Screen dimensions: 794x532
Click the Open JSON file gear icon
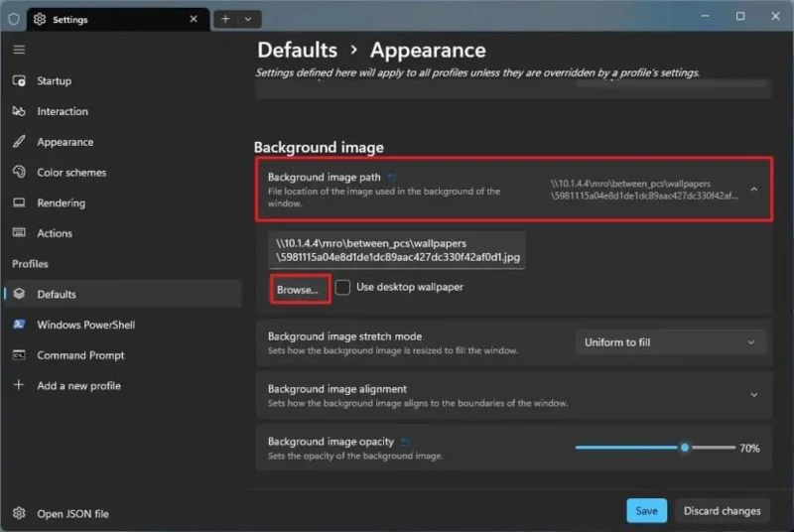coord(19,513)
